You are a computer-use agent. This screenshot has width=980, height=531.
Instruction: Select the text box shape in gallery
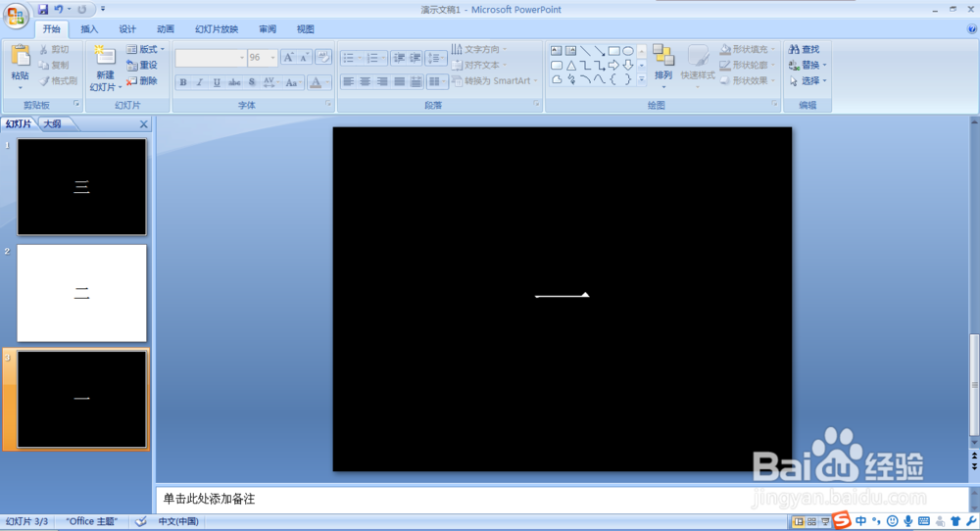click(557, 51)
